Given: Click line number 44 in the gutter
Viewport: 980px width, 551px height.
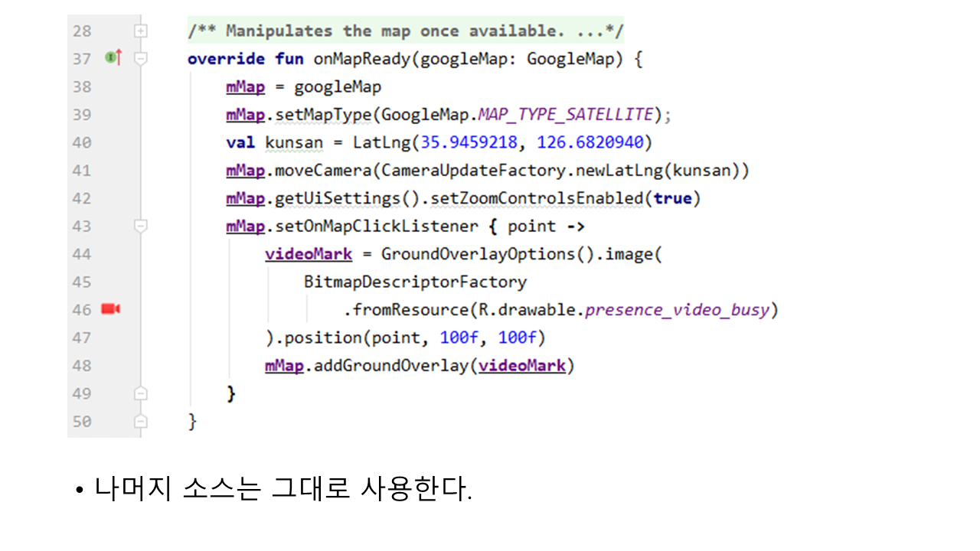Looking at the screenshot, I should point(81,254).
